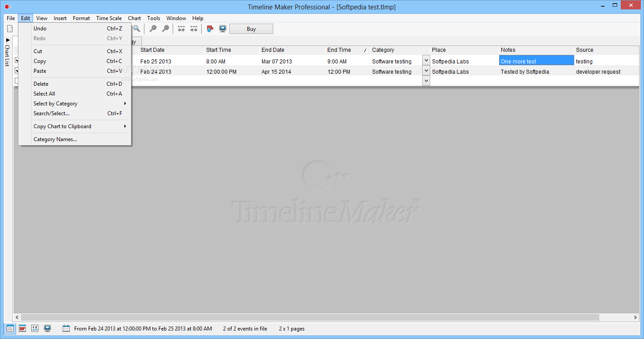This screenshot has height=339, width=644.
Task: Click the calendar icon in status bar
Action: click(66, 329)
